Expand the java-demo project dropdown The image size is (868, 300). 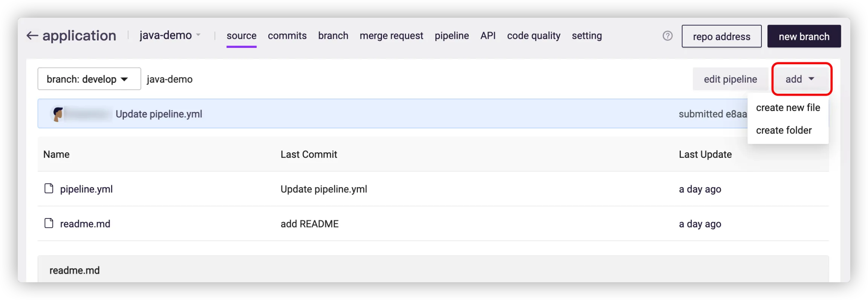coord(170,35)
